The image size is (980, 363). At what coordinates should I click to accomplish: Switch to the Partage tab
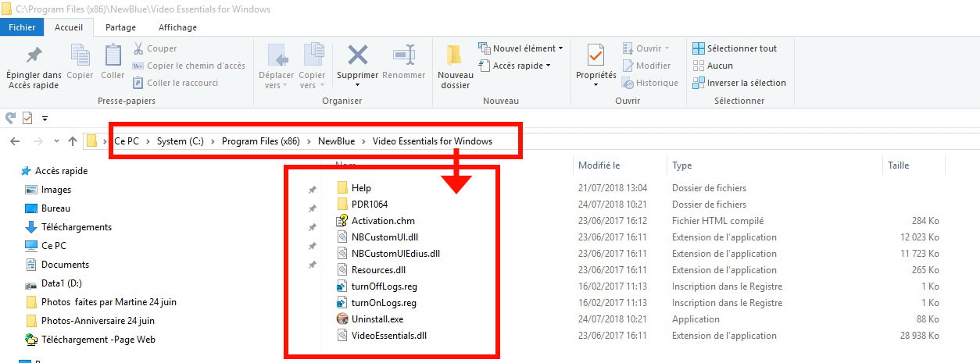pyautogui.click(x=120, y=27)
